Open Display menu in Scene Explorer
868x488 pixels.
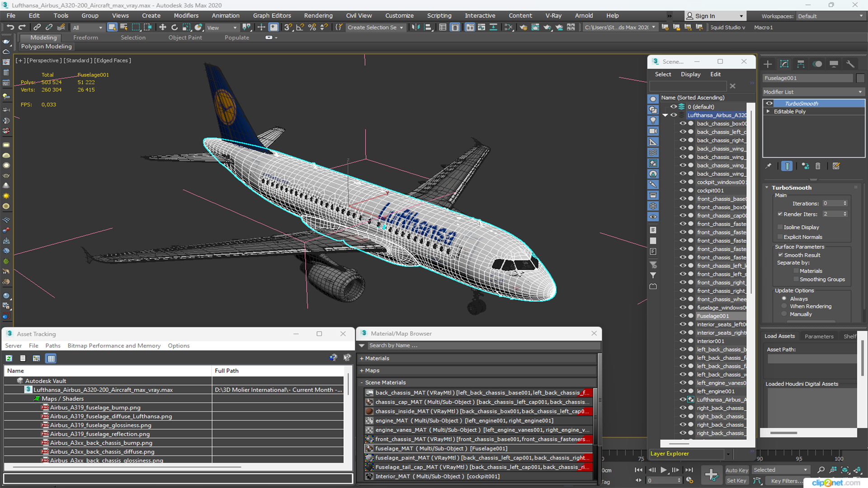pos(690,75)
